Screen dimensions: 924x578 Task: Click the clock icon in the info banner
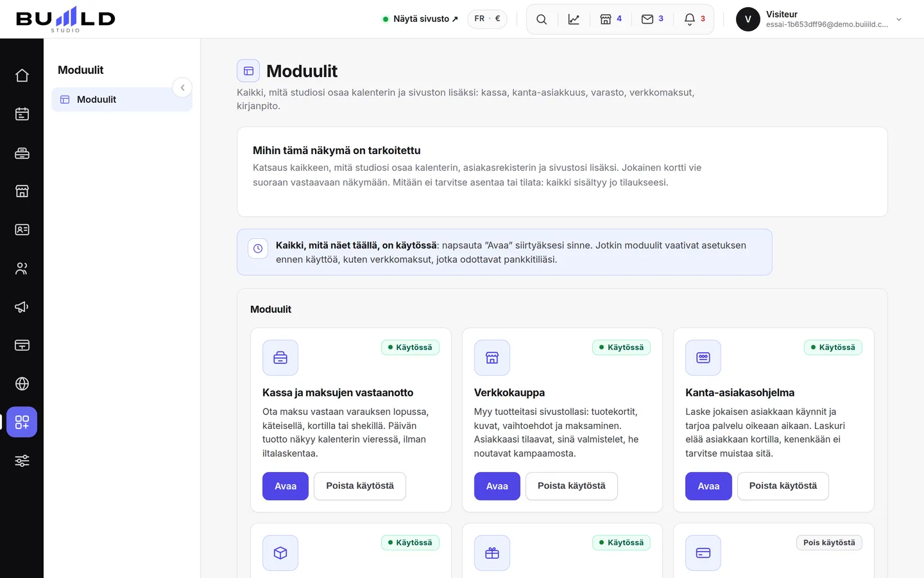pos(258,249)
